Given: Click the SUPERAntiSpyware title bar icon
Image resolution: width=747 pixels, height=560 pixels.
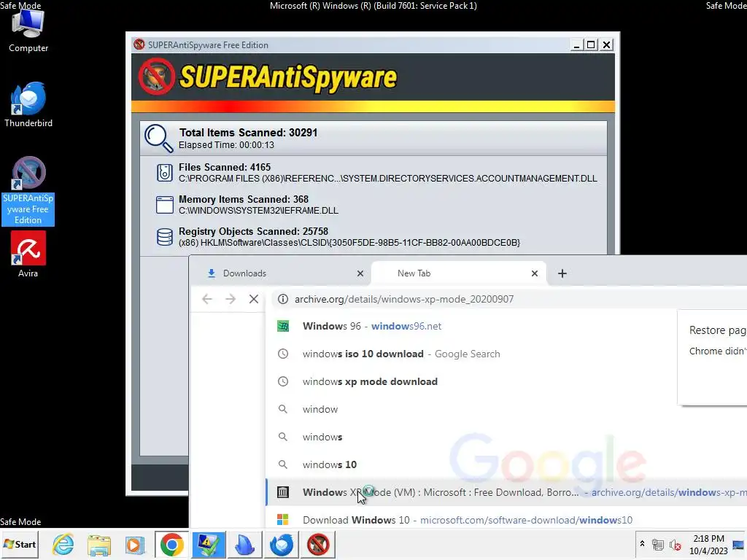Looking at the screenshot, I should coord(139,44).
